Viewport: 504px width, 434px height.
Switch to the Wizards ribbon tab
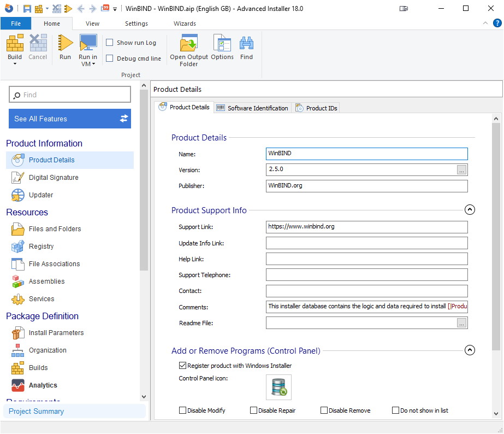(185, 24)
